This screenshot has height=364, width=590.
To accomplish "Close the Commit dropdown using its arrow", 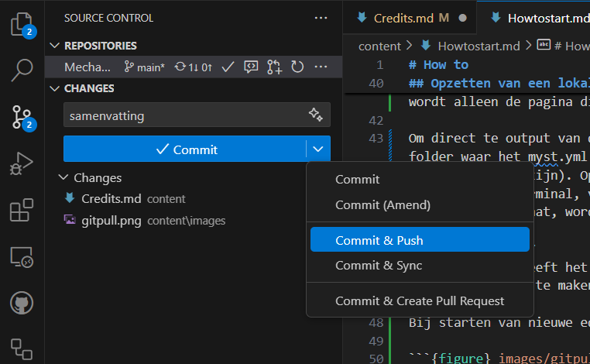I will point(318,149).
